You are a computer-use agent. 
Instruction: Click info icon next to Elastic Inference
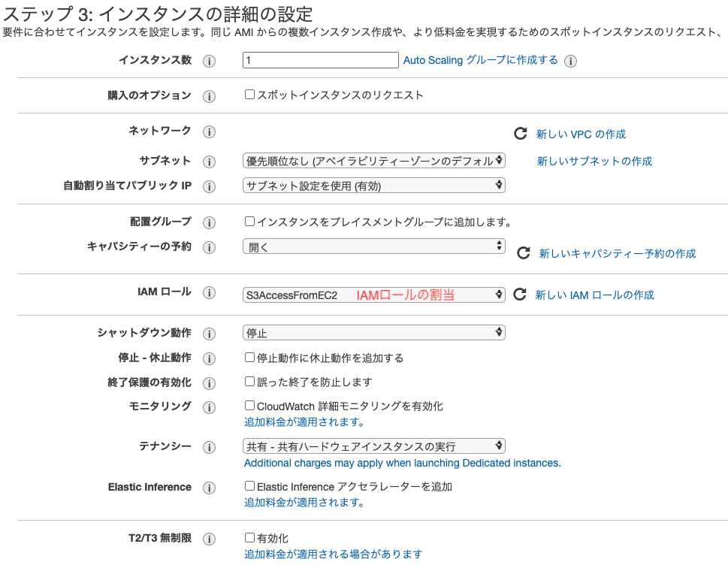click(209, 488)
